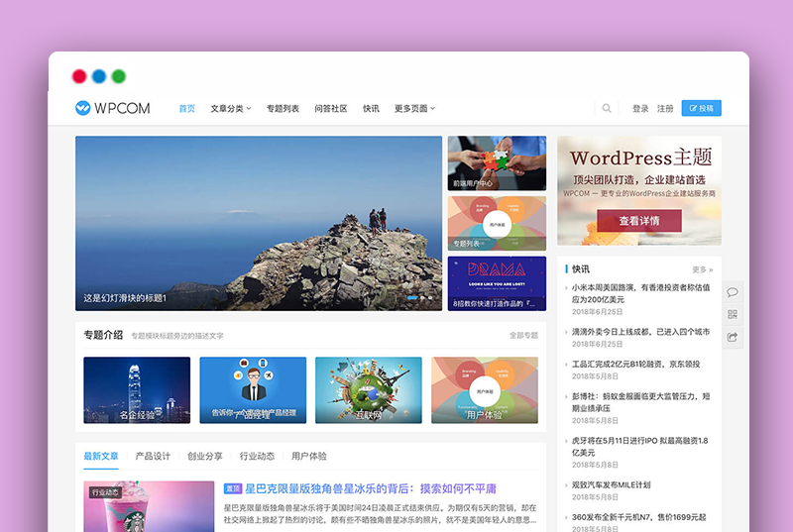Click the slider title 这是幻灯滑块的标题1
Image resolution: width=793 pixels, height=532 pixels.
125,298
